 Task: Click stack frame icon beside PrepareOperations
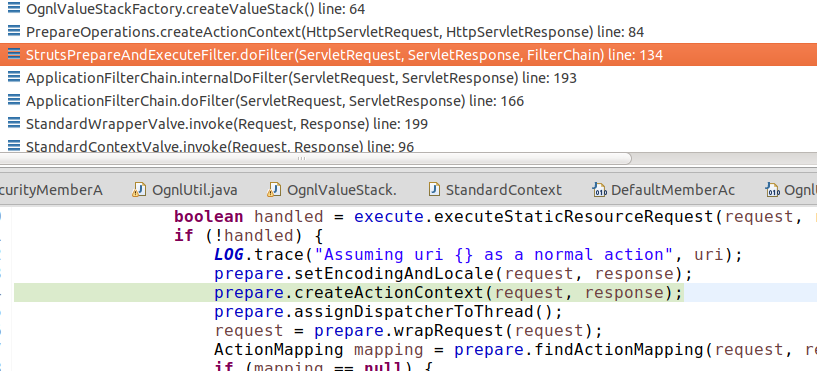(x=15, y=31)
